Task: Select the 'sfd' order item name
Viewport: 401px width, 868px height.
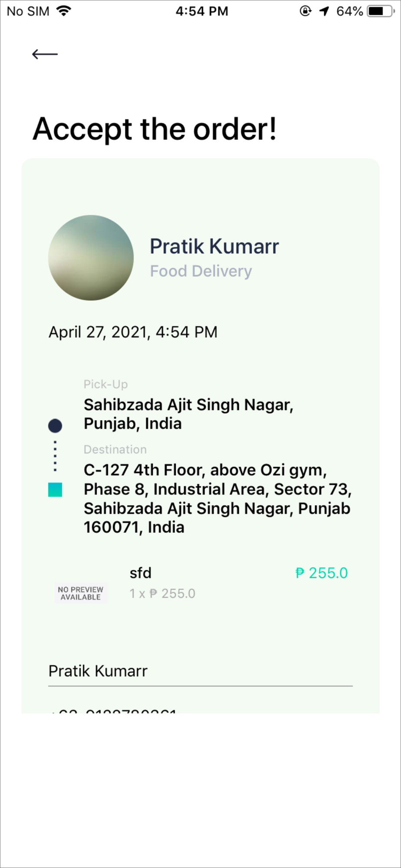Action: click(x=141, y=573)
